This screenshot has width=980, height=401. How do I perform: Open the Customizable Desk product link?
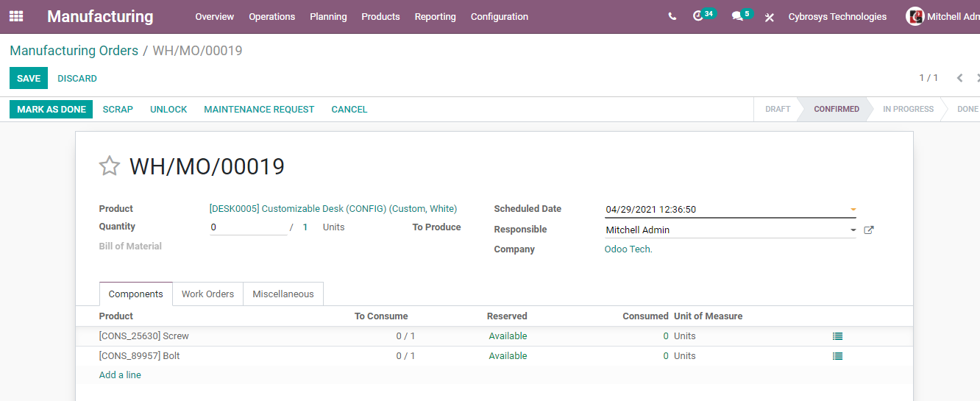tap(333, 209)
